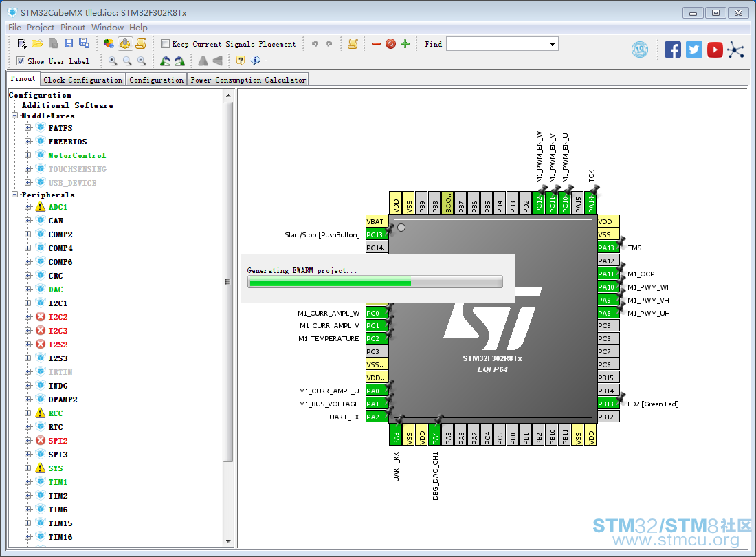
Task: Collapse the Peripherals section
Action: coord(15,195)
